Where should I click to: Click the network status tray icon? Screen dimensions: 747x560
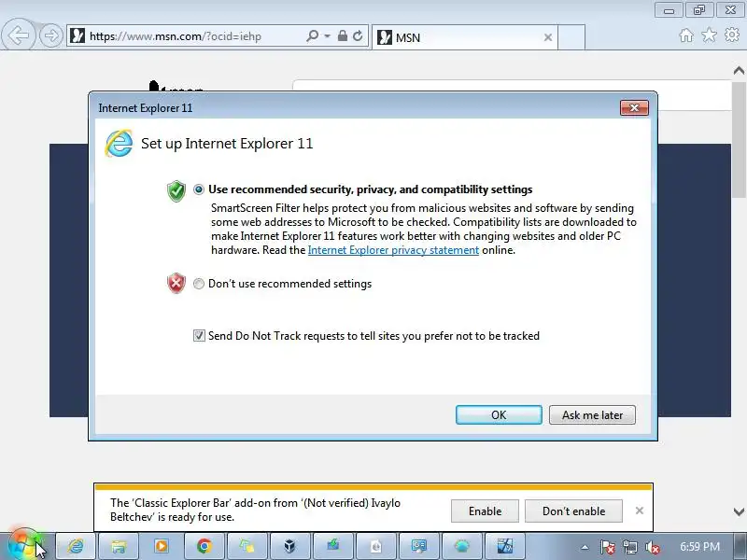coord(629,547)
